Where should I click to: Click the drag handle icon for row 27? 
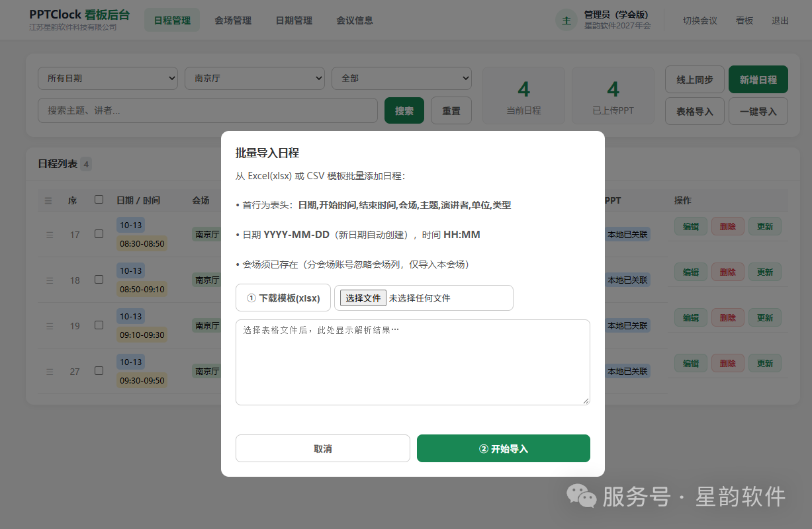click(49, 372)
